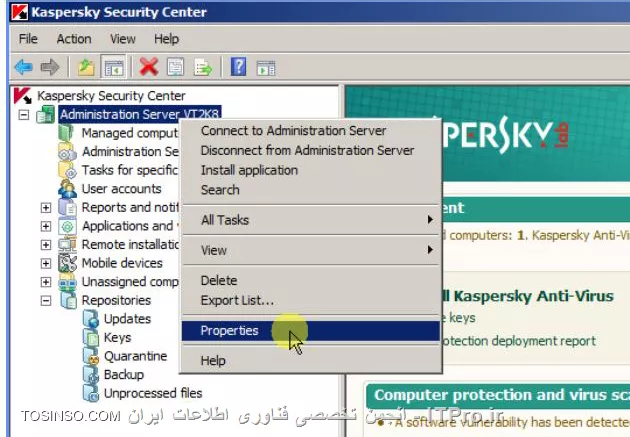Choose Install application from context menu
630x437 pixels.
[249, 170]
